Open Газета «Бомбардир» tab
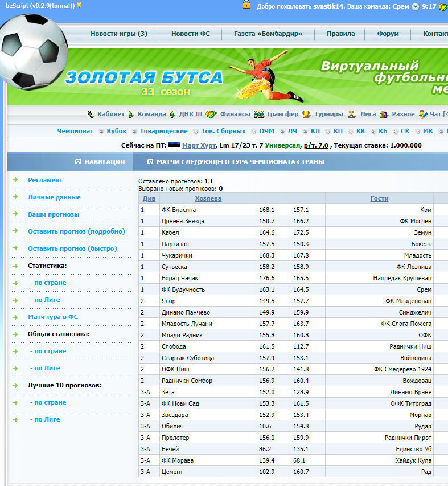 268,34
